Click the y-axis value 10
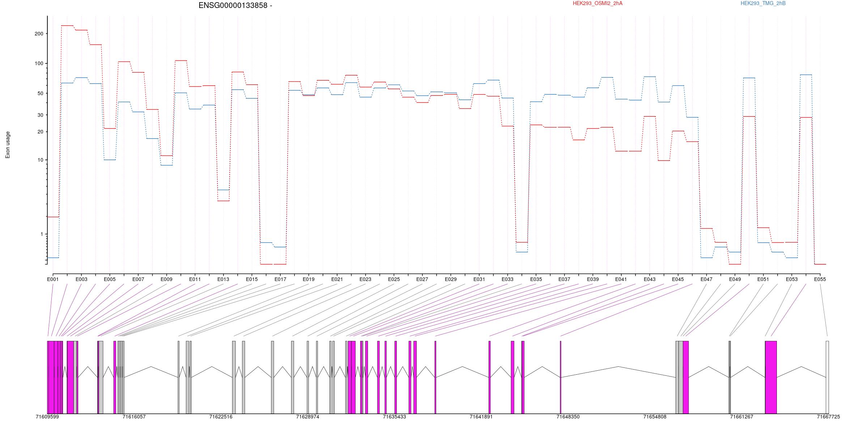 point(40,160)
